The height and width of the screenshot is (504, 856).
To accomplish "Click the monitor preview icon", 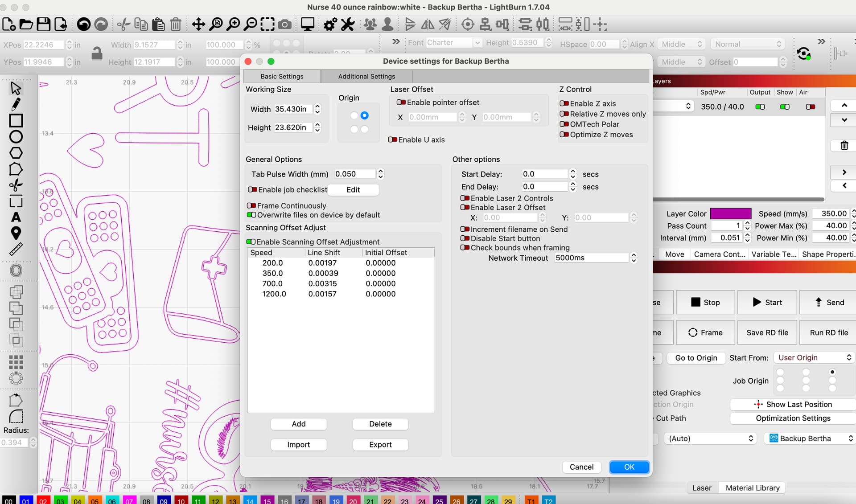I will point(308,24).
